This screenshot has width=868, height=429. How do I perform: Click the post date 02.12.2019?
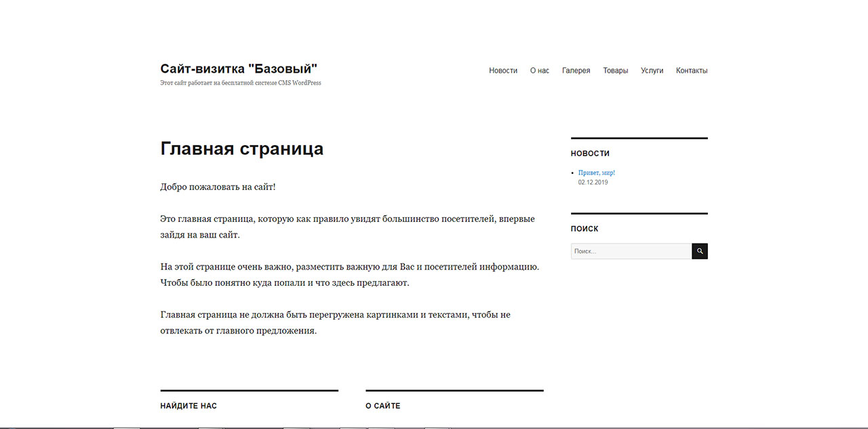(x=593, y=183)
